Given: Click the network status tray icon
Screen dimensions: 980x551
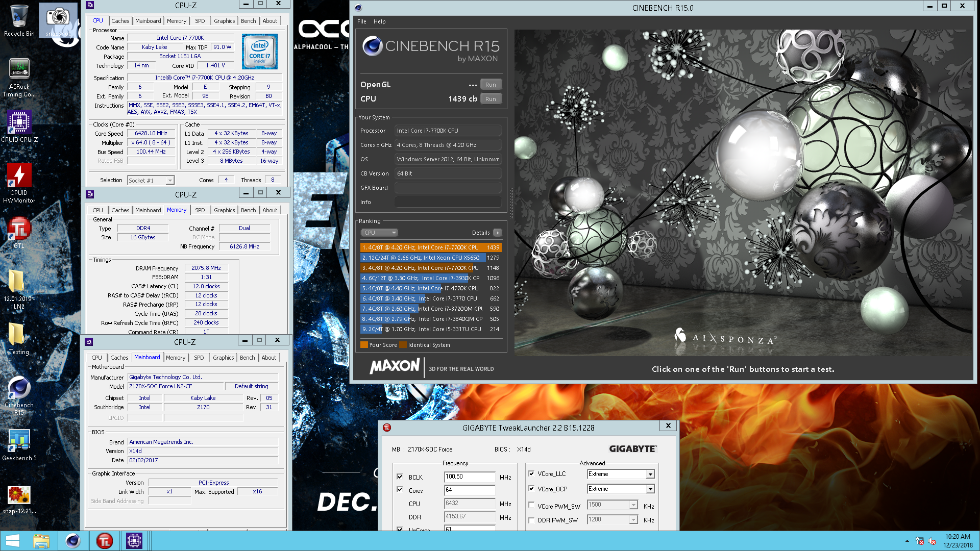Looking at the screenshot, I should (x=920, y=541).
